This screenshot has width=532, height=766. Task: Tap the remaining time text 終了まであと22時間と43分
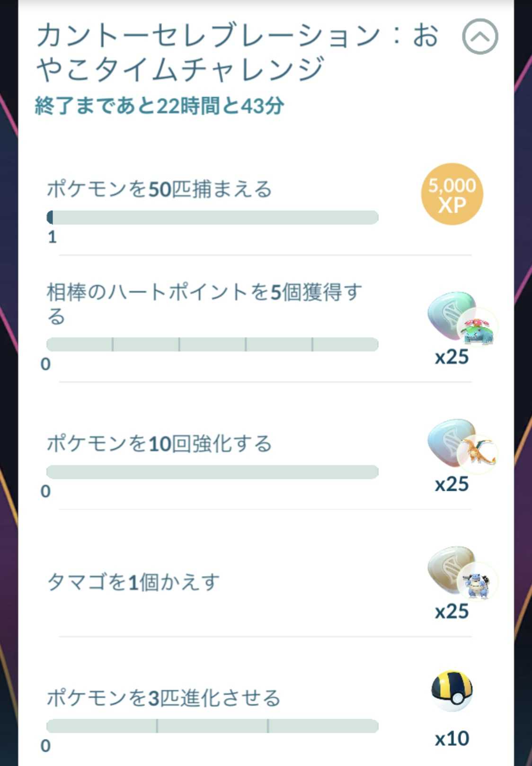(160, 106)
